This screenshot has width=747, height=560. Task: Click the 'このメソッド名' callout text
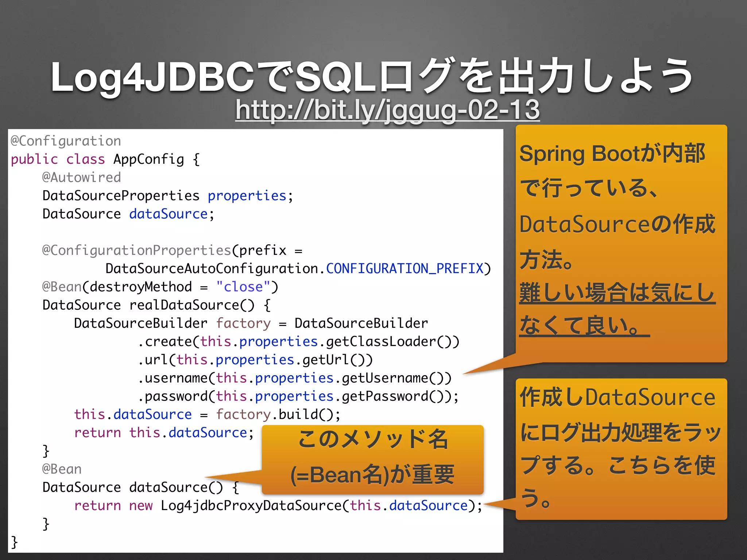[373, 439]
